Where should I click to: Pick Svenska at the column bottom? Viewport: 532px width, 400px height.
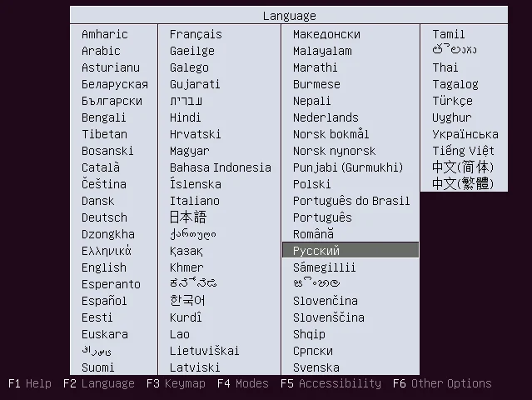316,367
